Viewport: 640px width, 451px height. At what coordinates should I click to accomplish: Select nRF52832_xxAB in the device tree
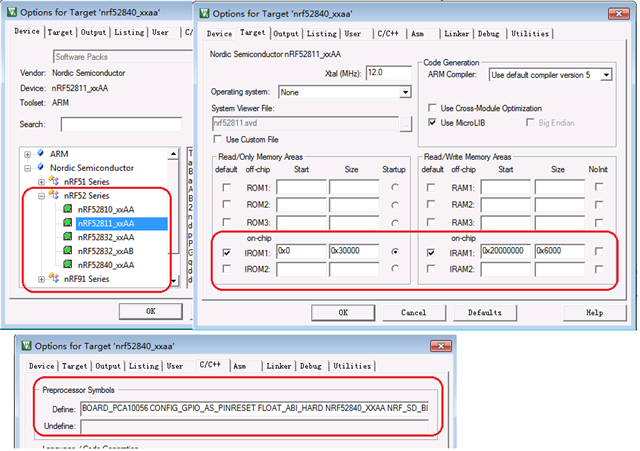pyautogui.click(x=106, y=251)
